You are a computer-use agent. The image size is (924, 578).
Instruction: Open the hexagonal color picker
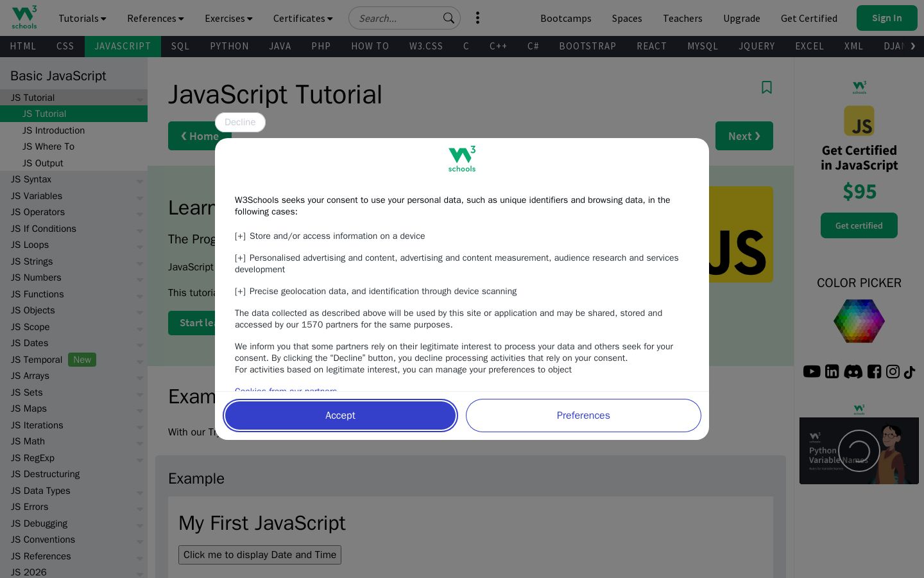coord(859,320)
